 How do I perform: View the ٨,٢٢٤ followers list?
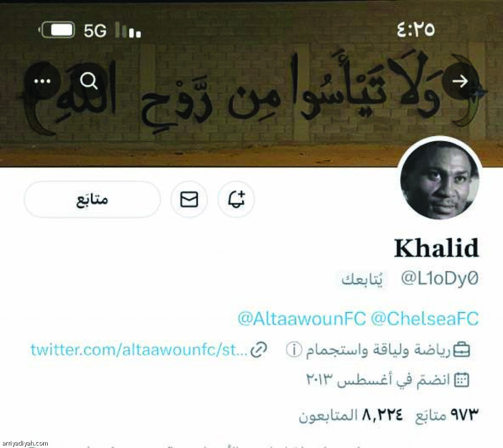pos(351,415)
